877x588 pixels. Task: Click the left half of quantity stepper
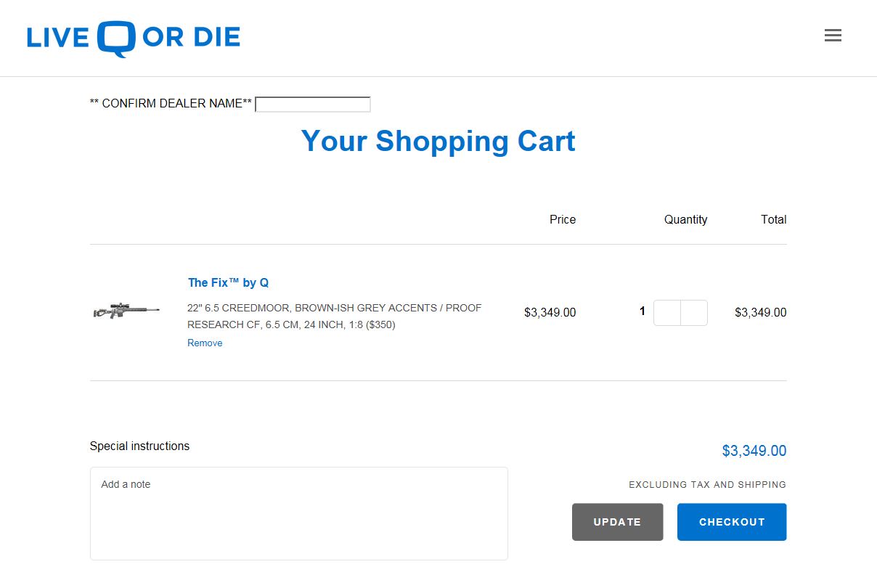[667, 313]
